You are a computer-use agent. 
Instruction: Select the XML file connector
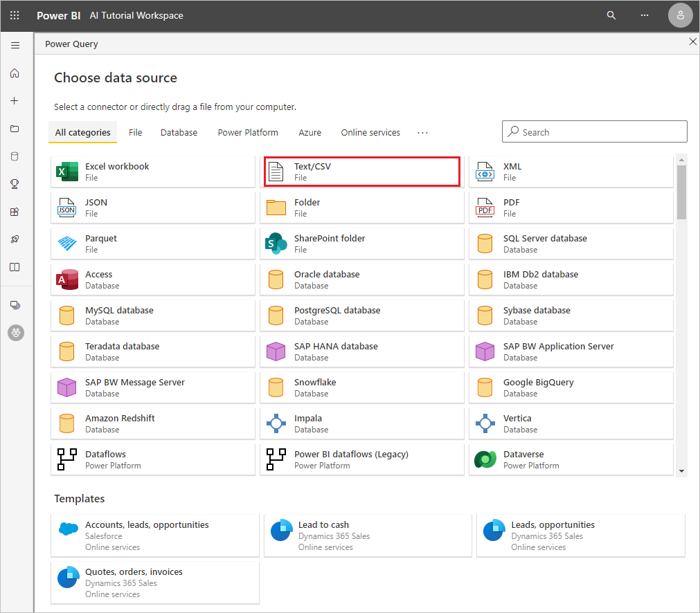coord(571,172)
